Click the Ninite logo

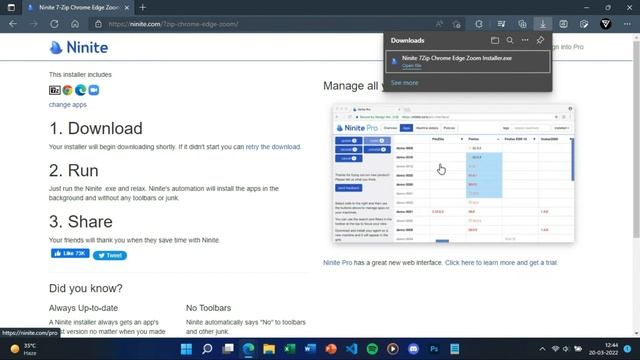pyautogui.click(x=79, y=47)
